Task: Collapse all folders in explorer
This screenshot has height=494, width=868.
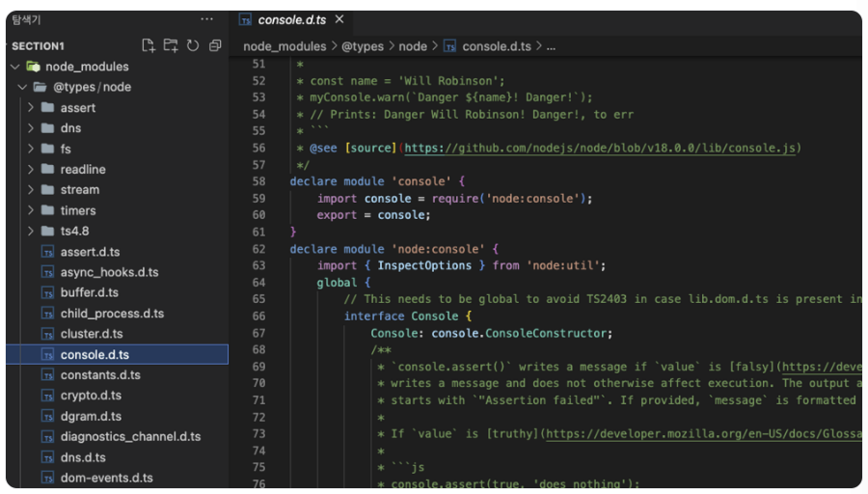Action: coord(215,45)
